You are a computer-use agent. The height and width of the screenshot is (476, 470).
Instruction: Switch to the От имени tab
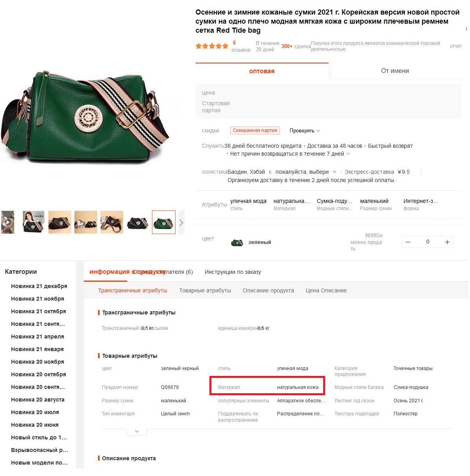(395, 71)
